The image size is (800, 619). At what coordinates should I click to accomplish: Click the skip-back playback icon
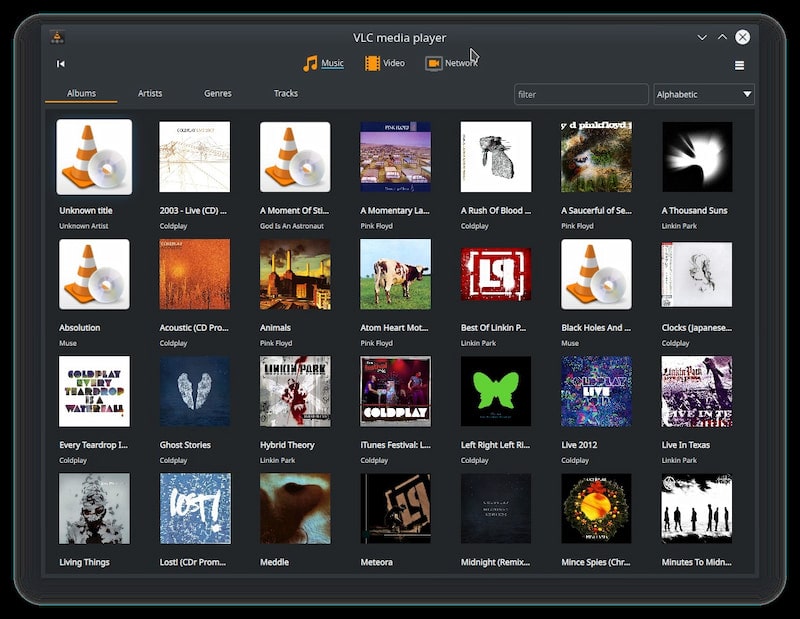[60, 63]
